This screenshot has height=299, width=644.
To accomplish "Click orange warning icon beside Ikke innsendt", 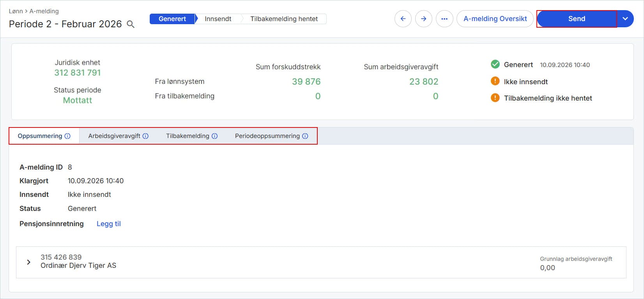I will [495, 81].
